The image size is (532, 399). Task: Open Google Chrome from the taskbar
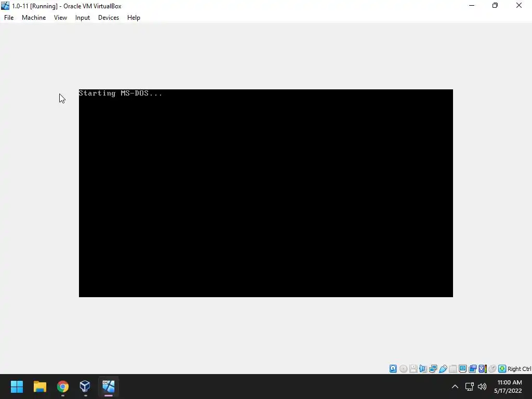click(x=63, y=387)
